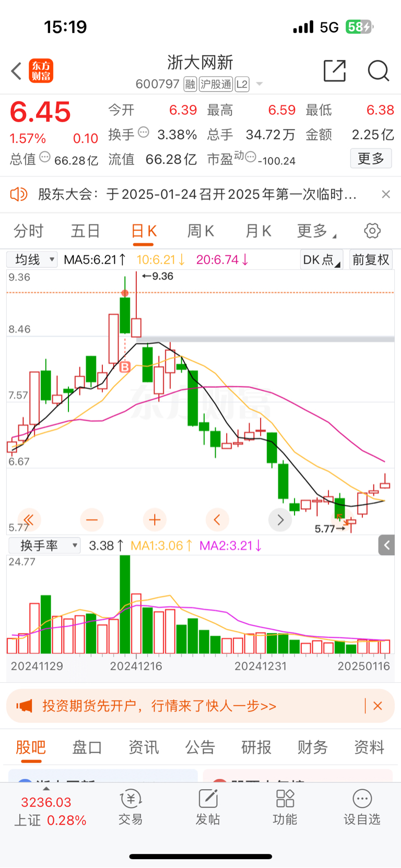401x868 pixels.
Task: Dismiss the 股东大会 notice bar
Action: click(x=386, y=194)
